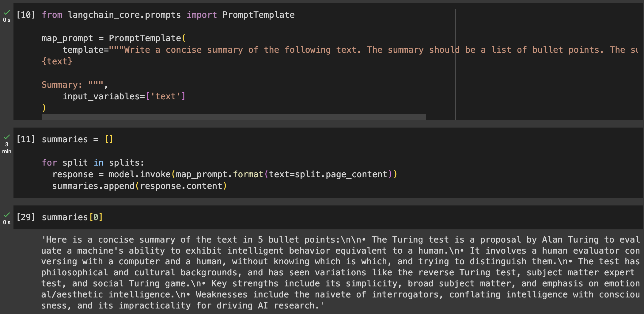Click the green checkmark of cell 10

(7, 12)
